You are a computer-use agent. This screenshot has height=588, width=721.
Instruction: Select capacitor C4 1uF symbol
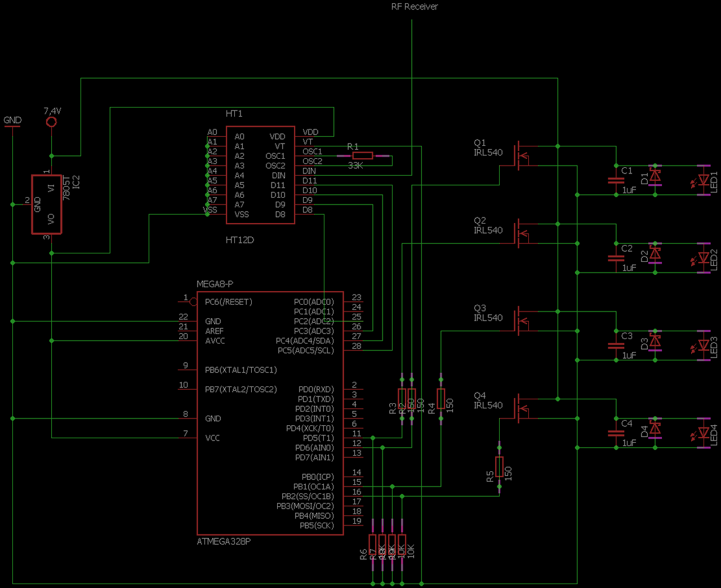pos(616,433)
